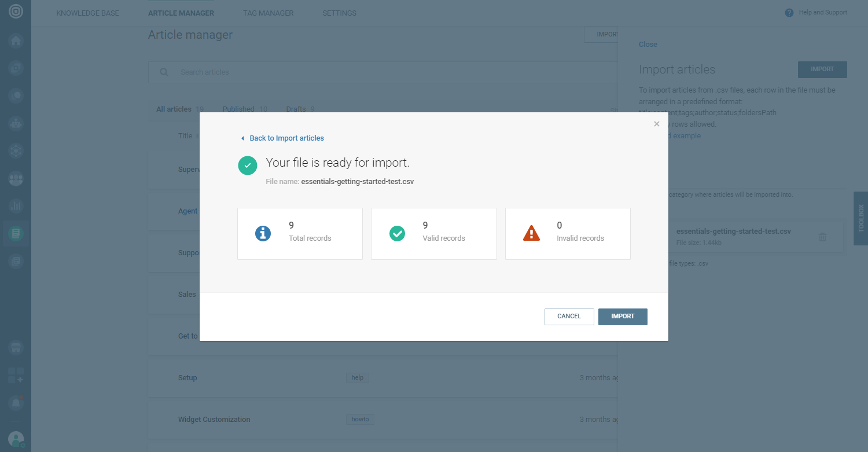
Task: Click the Invalid records card label
Action: coord(580,238)
